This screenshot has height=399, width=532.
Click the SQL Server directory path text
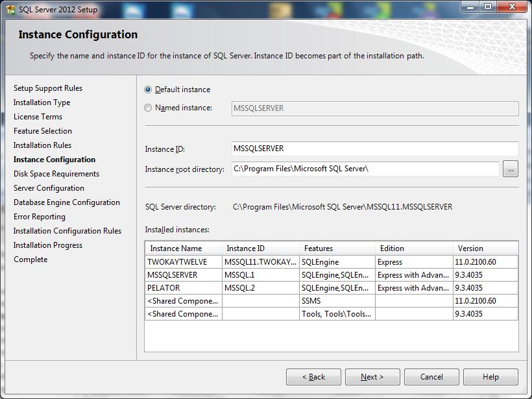pos(343,207)
